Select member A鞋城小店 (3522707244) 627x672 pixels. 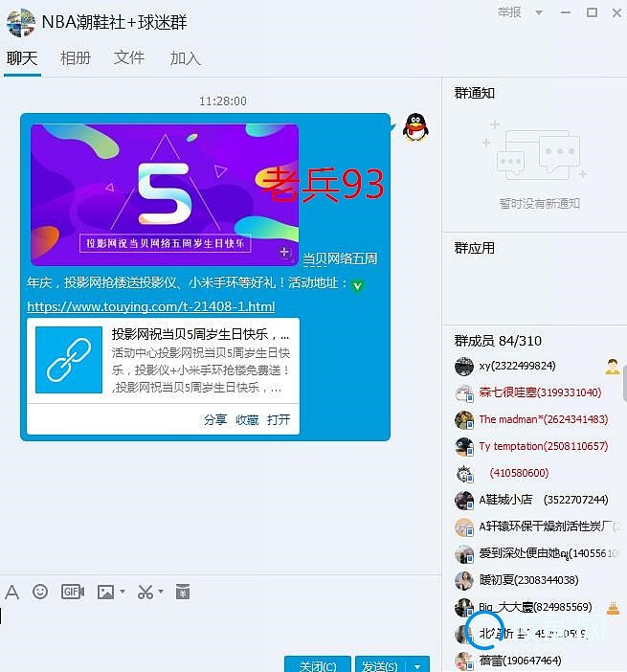[544, 500]
